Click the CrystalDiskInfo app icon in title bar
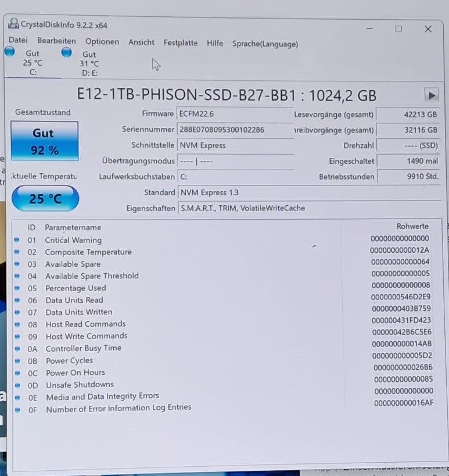The width and height of the screenshot is (449, 476). (x=13, y=23)
